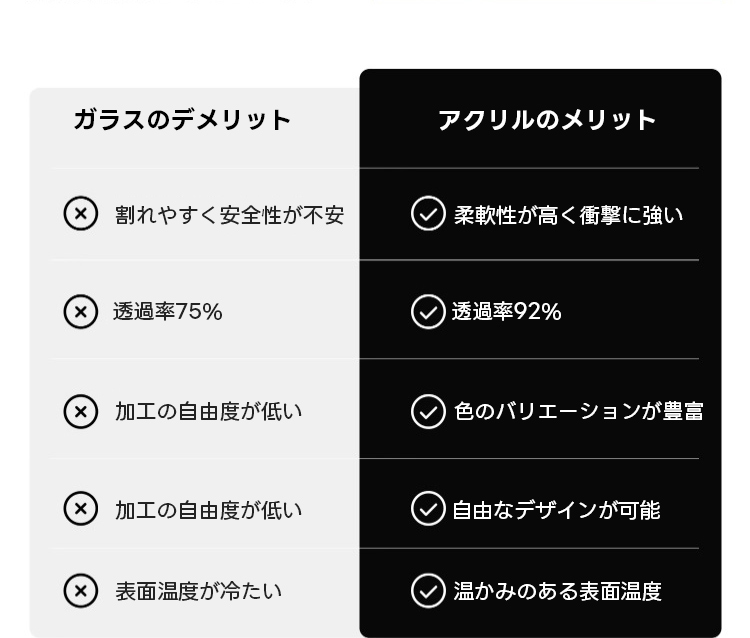Click the checkmark icon beside 温かみのある表面温度

coord(428,591)
